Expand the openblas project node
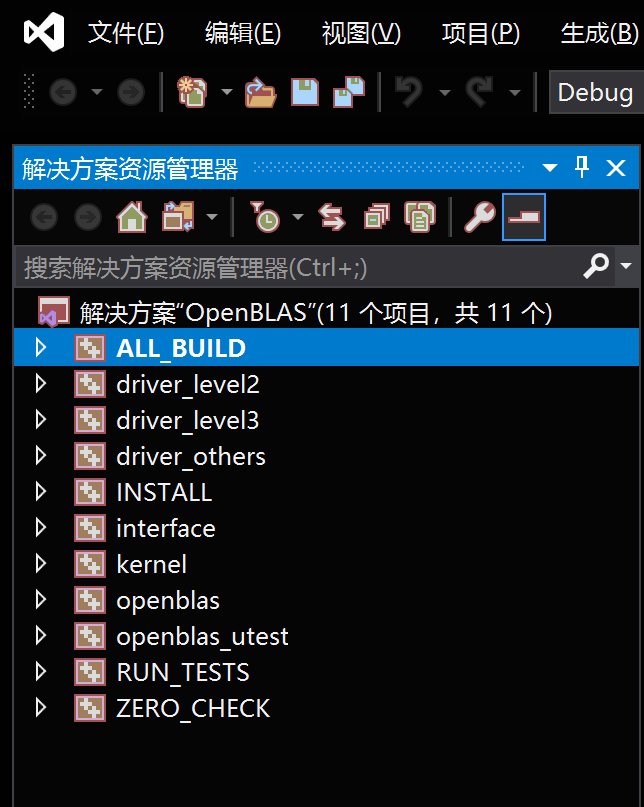The width and height of the screenshot is (644, 807). [x=41, y=600]
